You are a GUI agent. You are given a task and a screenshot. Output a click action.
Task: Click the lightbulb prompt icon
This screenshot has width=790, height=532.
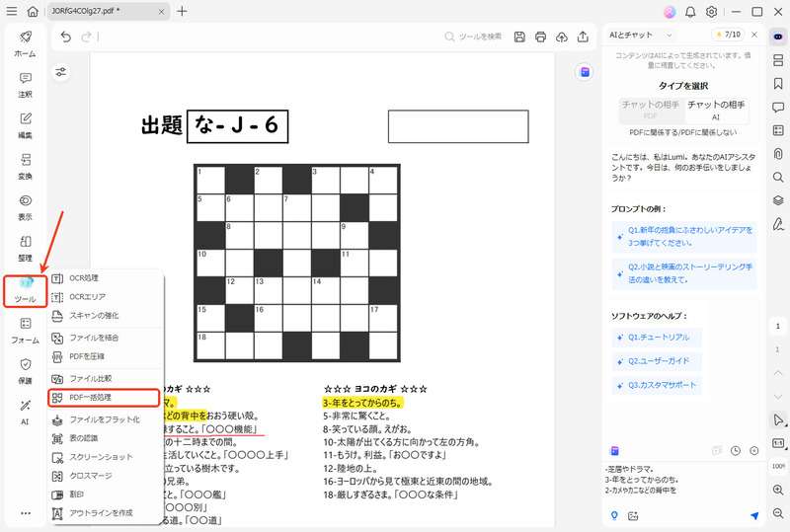point(614,515)
